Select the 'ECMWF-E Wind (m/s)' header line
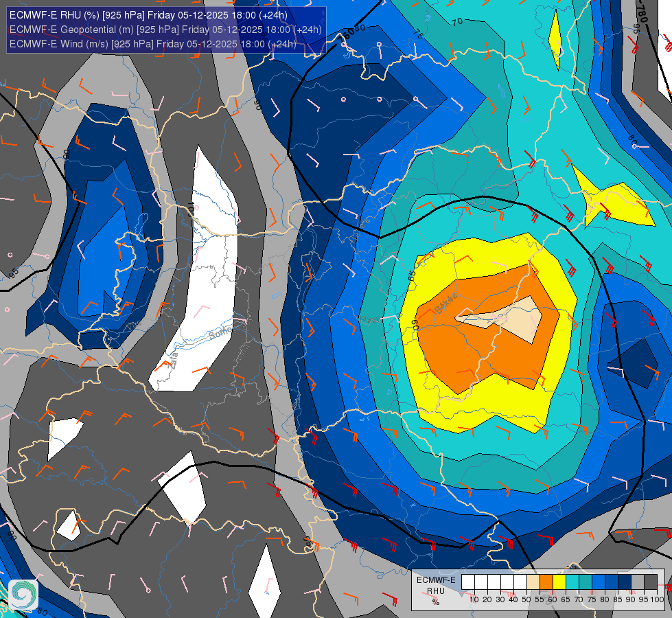The width and height of the screenshot is (672, 618). [153, 44]
